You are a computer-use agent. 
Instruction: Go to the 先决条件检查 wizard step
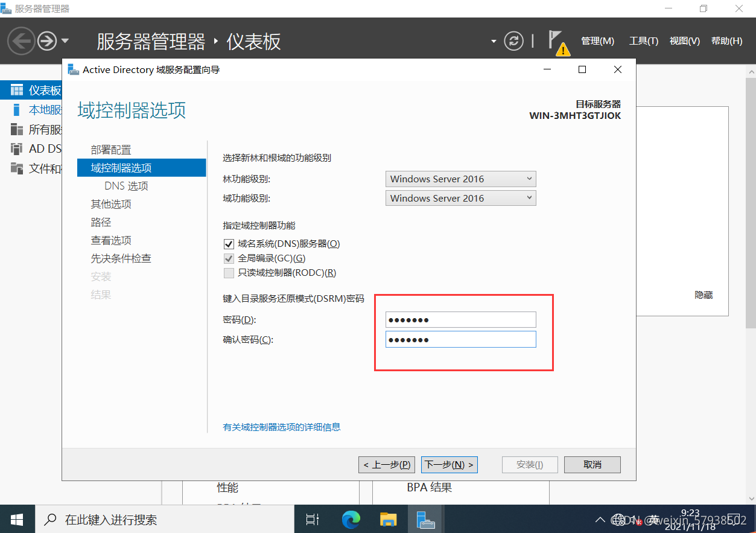[121, 258]
